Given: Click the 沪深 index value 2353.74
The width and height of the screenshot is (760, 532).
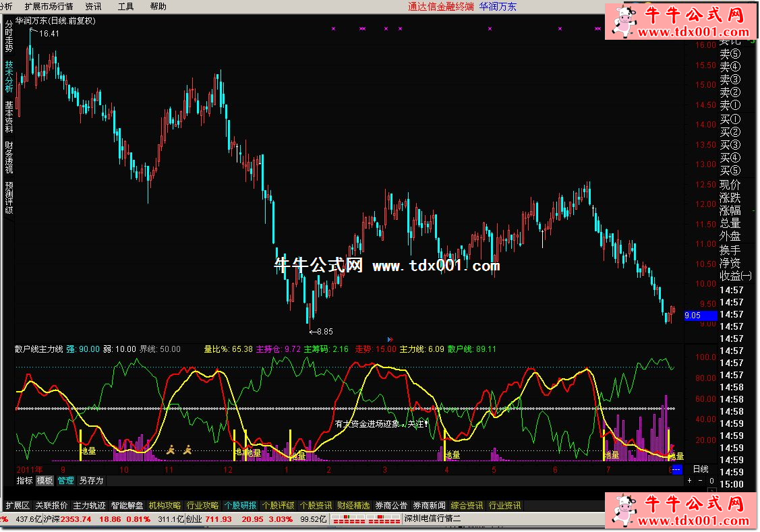Looking at the screenshot, I should pos(76,519).
